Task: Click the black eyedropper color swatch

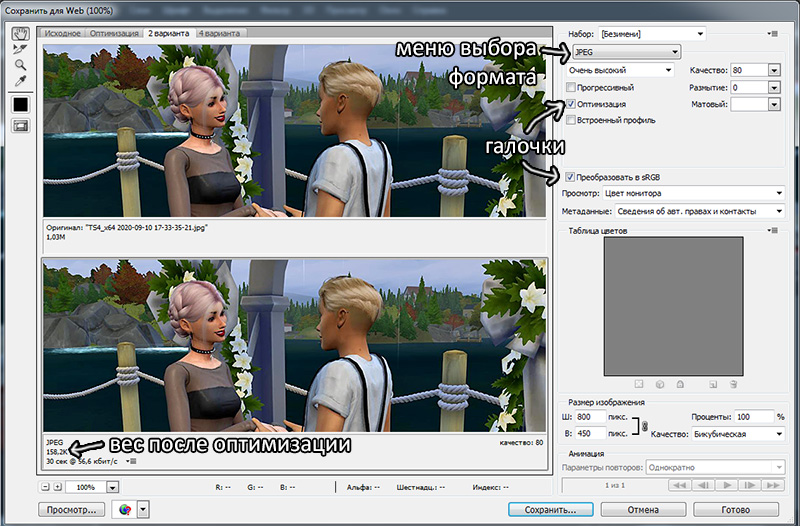Action: pyautogui.click(x=20, y=105)
